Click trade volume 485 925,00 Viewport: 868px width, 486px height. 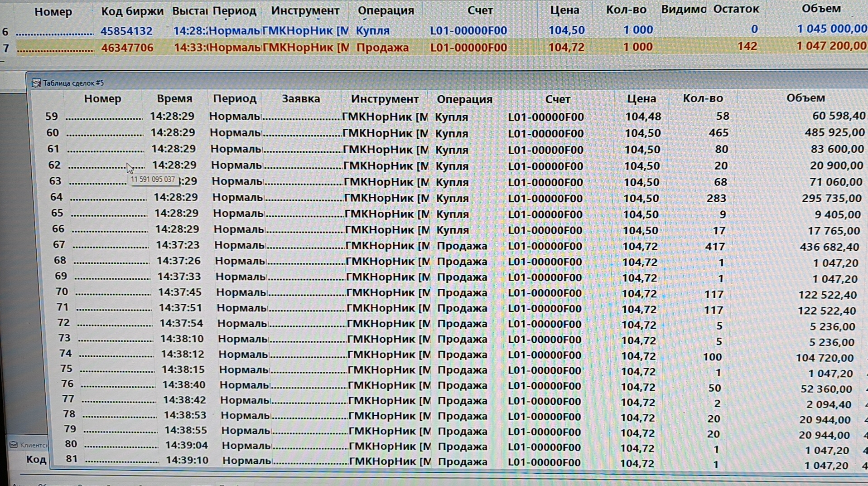point(834,133)
